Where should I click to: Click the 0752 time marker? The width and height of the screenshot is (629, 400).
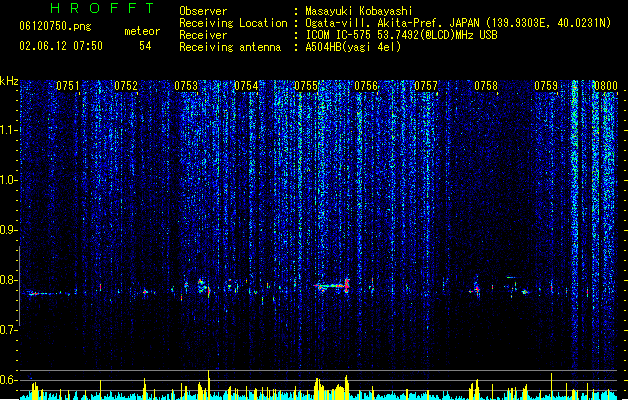(126, 86)
